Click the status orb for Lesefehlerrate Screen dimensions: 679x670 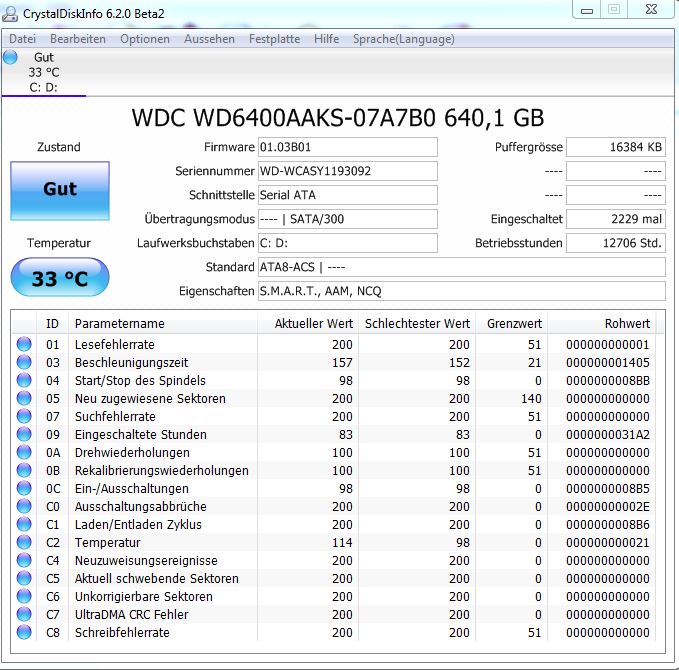[24, 344]
